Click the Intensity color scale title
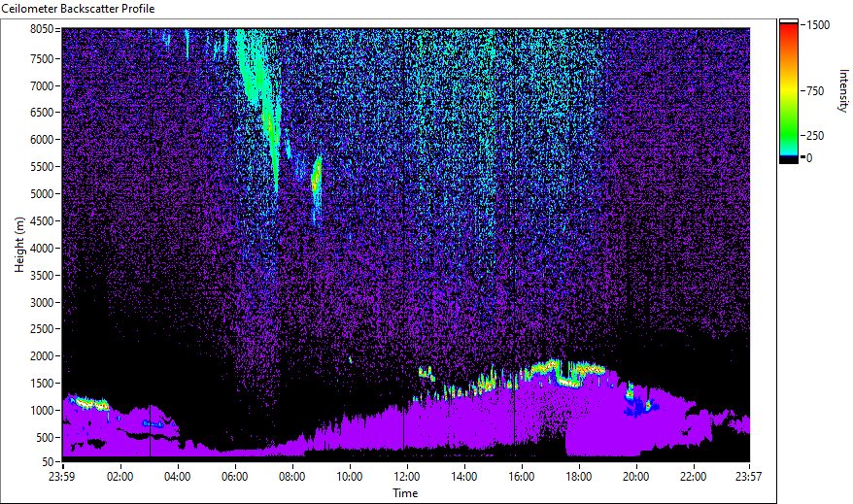This screenshot has width=853, height=504. [x=843, y=90]
